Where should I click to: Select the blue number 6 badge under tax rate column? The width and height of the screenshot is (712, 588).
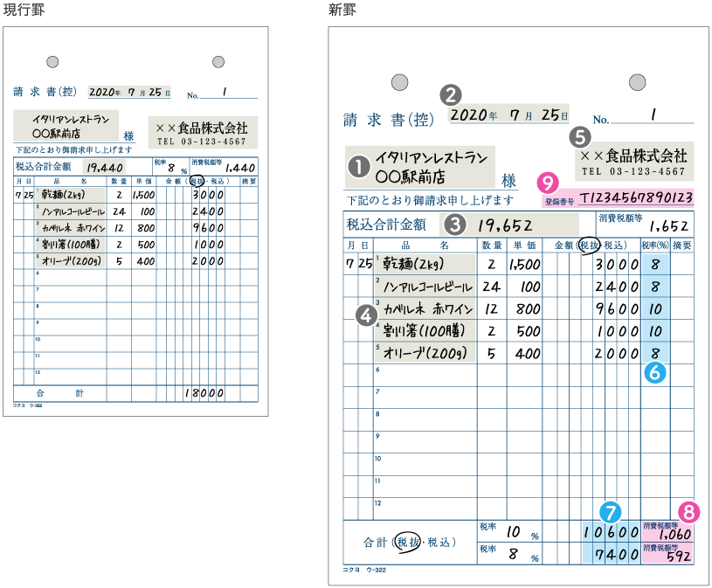click(x=655, y=371)
